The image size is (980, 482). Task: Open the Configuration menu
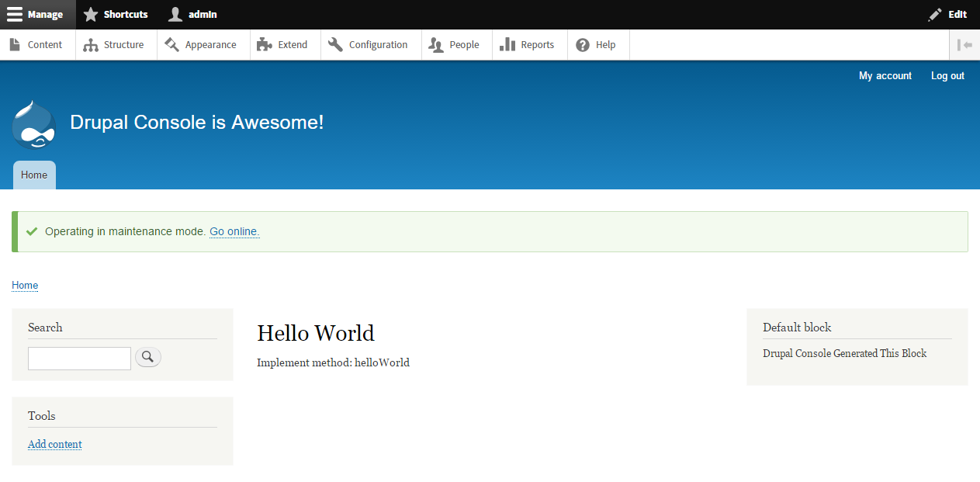pos(369,45)
